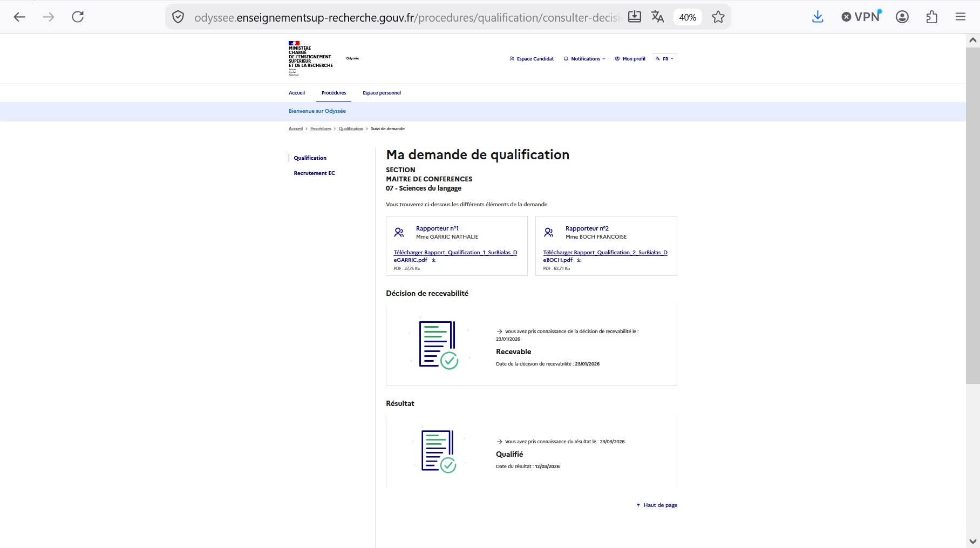Image resolution: width=980 pixels, height=548 pixels.
Task: Click the 'Mme BOCH FRANCOISE' name
Action: (x=596, y=237)
